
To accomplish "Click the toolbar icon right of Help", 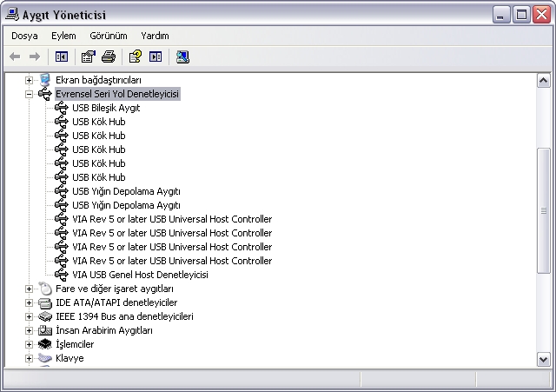I will coord(156,56).
